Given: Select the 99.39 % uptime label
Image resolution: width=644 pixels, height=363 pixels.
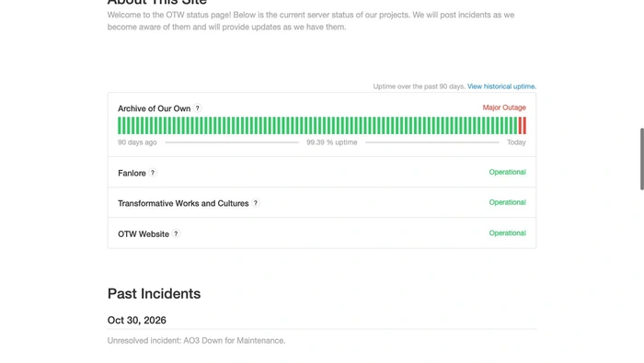Looking at the screenshot, I should click(332, 142).
